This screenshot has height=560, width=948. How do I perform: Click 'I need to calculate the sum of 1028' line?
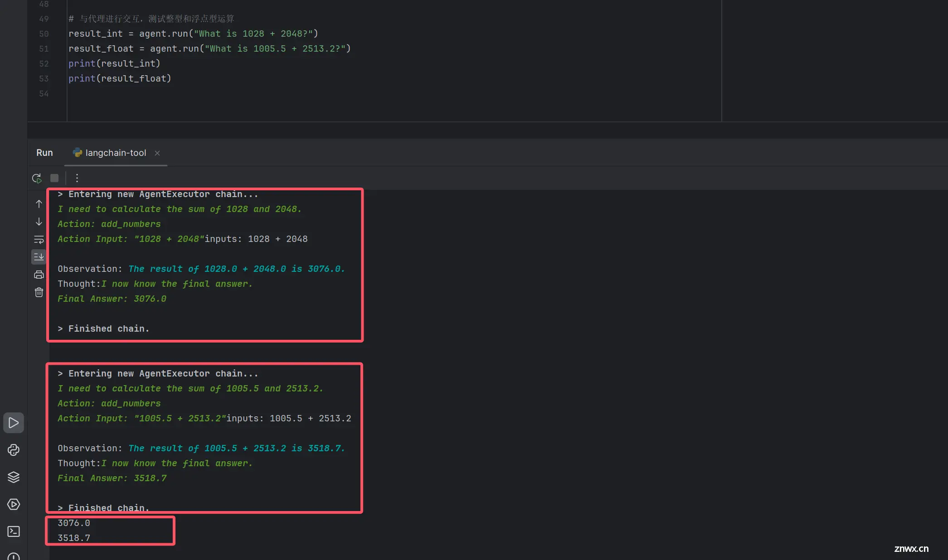point(180,209)
